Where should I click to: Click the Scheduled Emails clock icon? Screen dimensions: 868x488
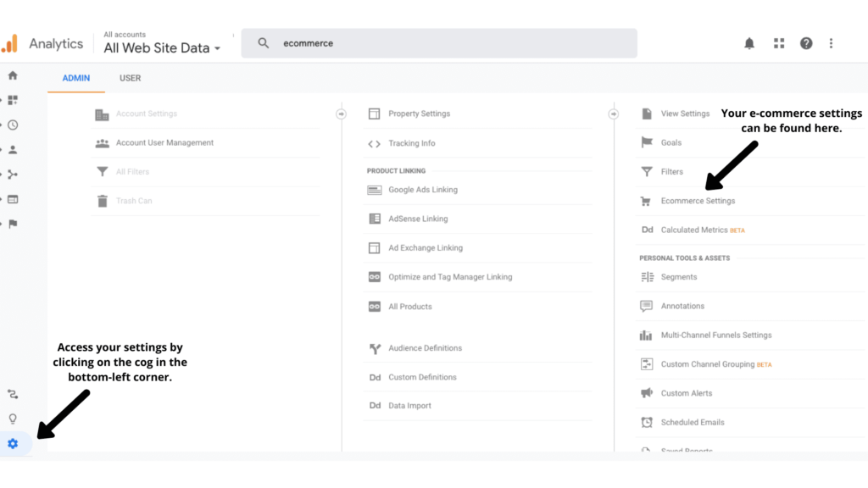pyautogui.click(x=647, y=422)
